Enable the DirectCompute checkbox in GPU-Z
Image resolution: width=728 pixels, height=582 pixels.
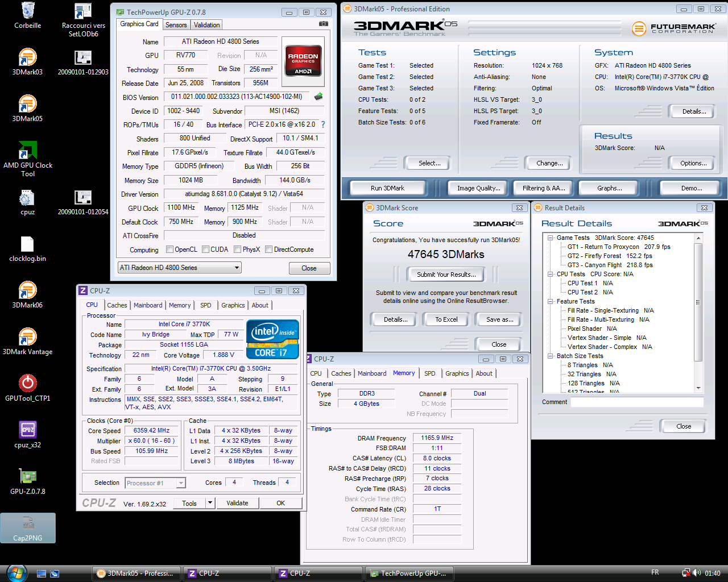pos(268,250)
